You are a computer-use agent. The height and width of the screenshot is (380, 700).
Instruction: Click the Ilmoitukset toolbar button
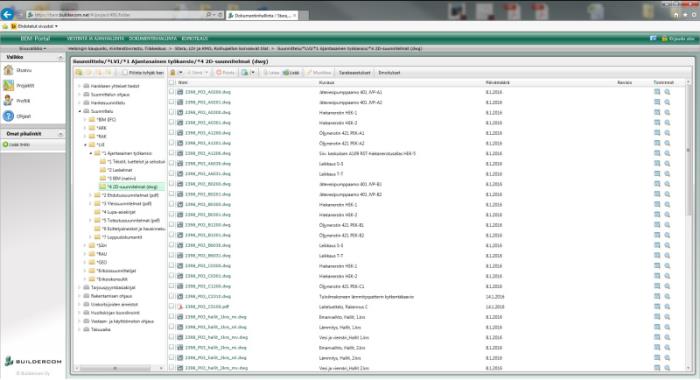pos(389,72)
